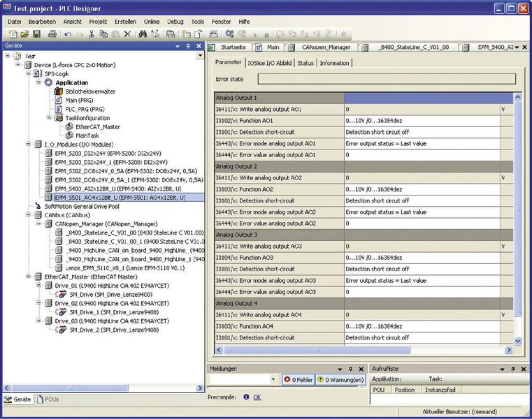The height and width of the screenshot is (419, 532).
Task: Click the Build toolbar icon
Action: point(213,34)
